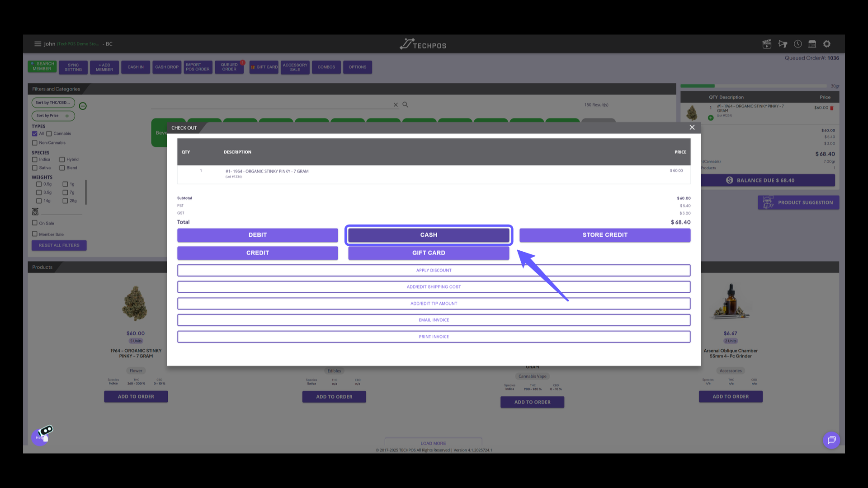Click the Balance Due $68.40 button
Screen dimensions: 868x488
pos(768,180)
